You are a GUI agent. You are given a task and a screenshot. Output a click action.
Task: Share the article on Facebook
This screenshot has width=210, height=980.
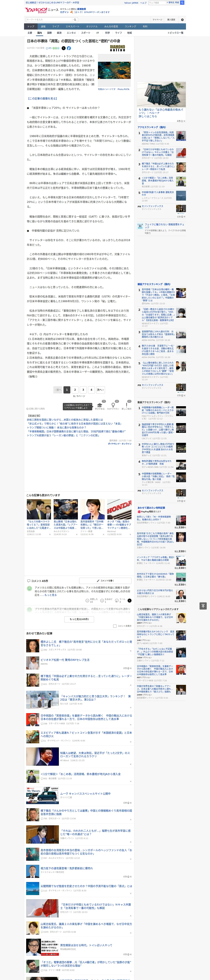(69, 48)
